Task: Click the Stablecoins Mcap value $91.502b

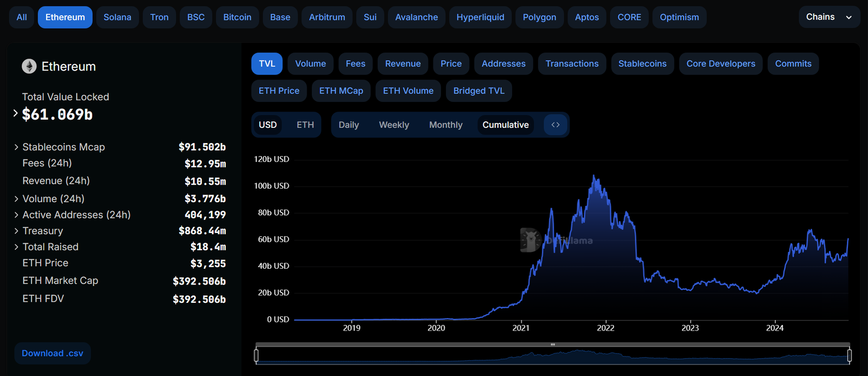Action: click(x=202, y=147)
